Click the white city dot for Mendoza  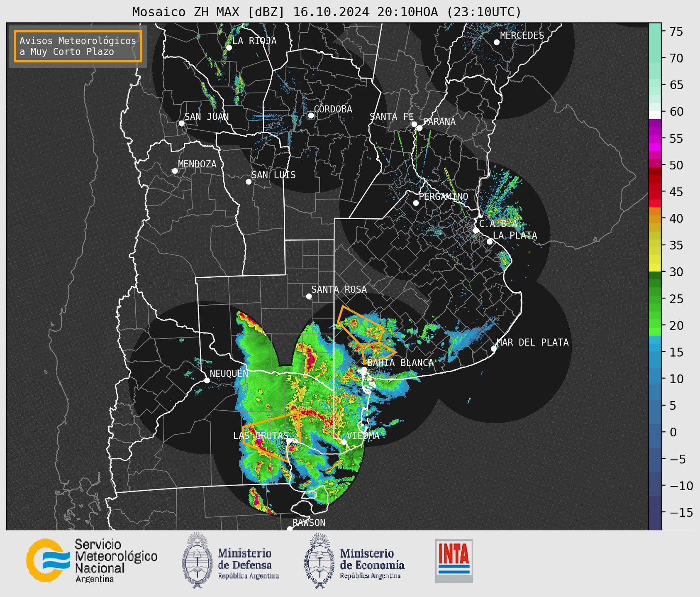pyautogui.click(x=175, y=171)
